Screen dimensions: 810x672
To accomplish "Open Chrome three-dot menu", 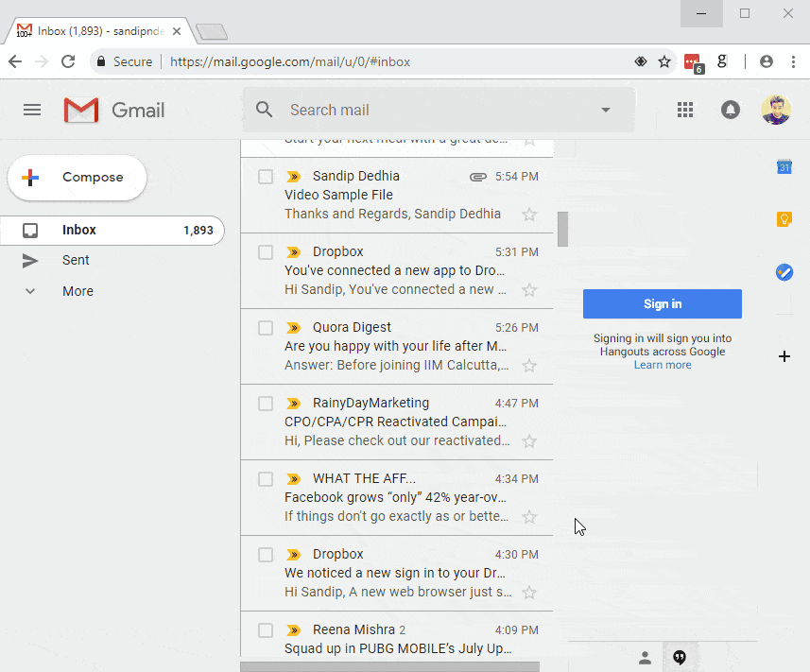I will pos(793,61).
